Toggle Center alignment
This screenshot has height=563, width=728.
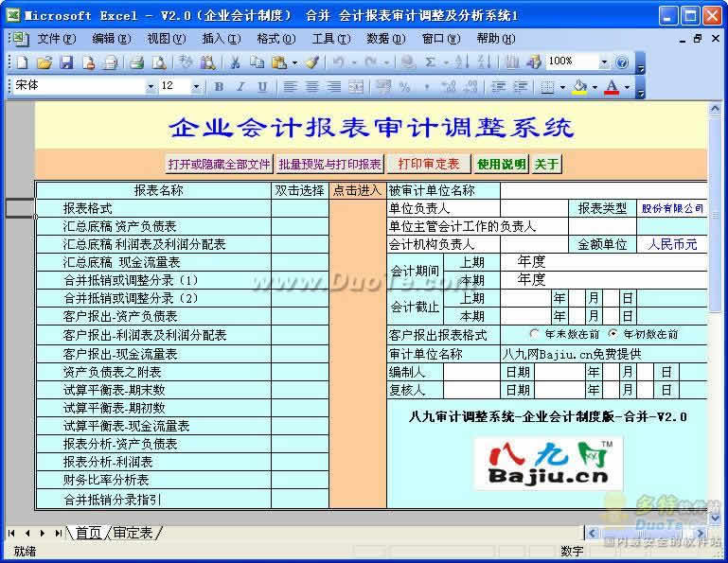click(312, 86)
